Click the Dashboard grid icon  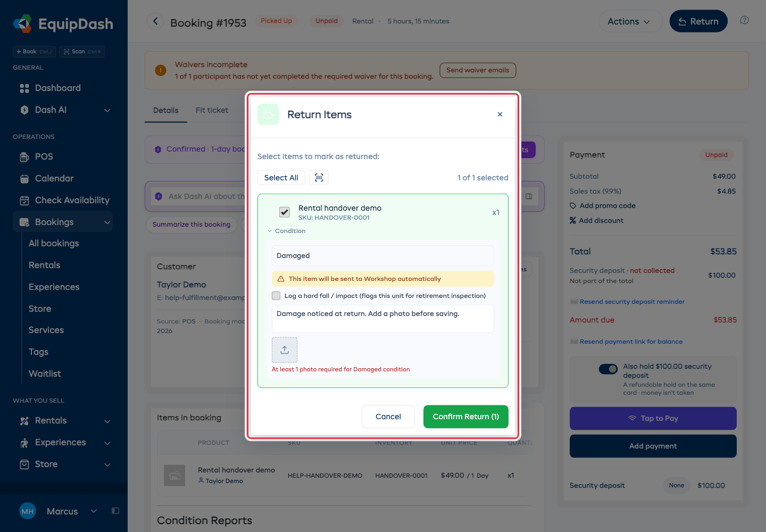coord(24,88)
